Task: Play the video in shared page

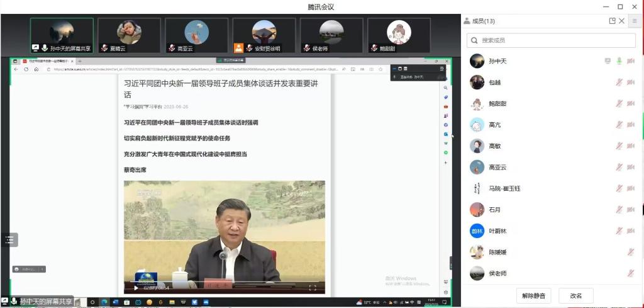Action: (136, 288)
